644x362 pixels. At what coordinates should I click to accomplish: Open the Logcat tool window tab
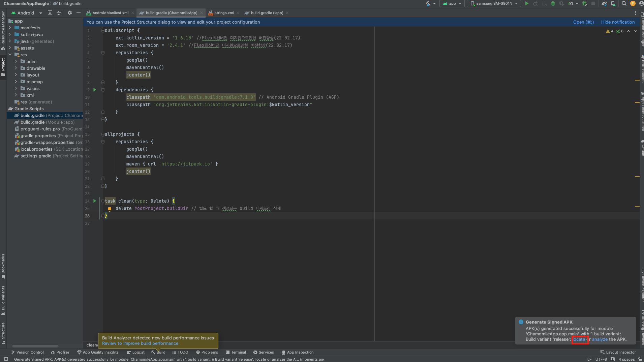[x=136, y=352]
